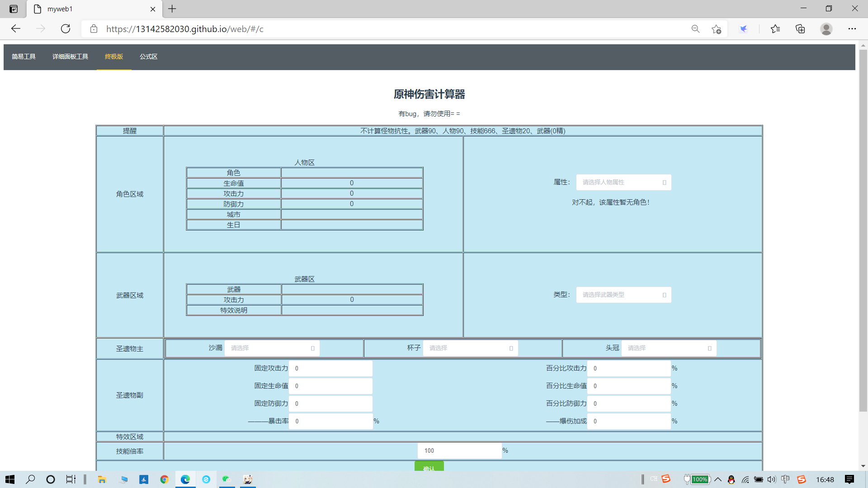Add this page to favorites
The width and height of the screenshot is (868, 488).
[716, 29]
